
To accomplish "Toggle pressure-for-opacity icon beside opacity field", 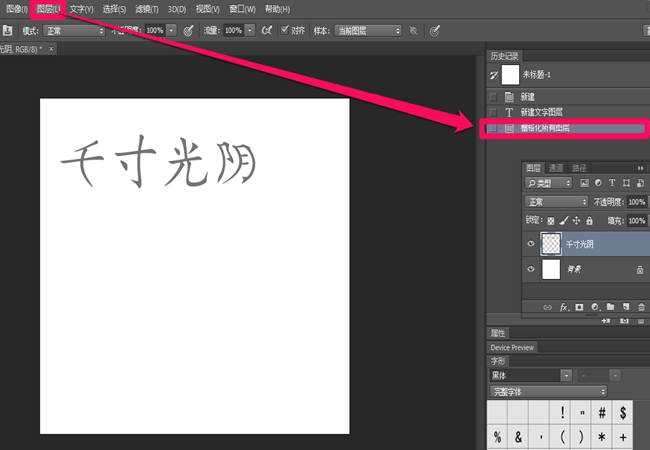I will click(x=189, y=30).
